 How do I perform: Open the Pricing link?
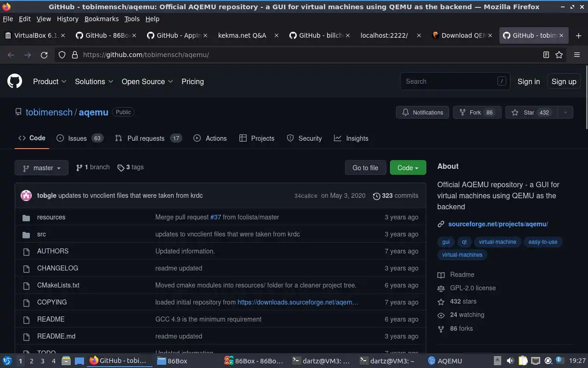[192, 81]
